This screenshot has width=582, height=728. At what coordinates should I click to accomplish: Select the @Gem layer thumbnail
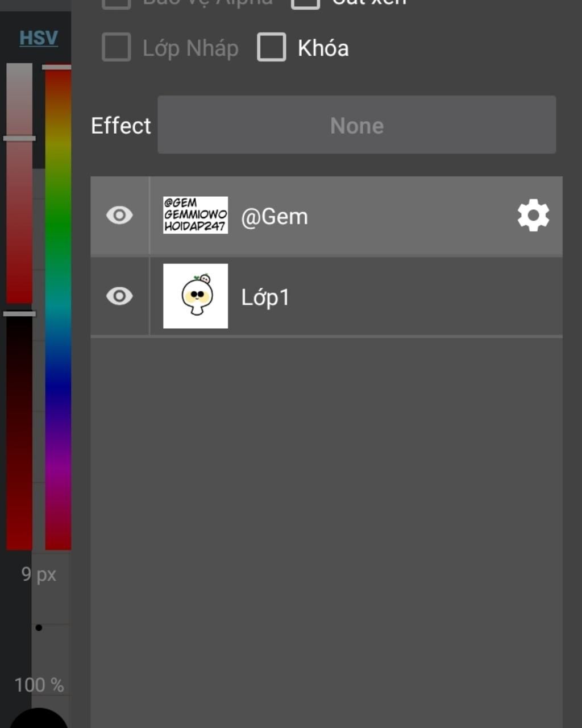point(196,215)
